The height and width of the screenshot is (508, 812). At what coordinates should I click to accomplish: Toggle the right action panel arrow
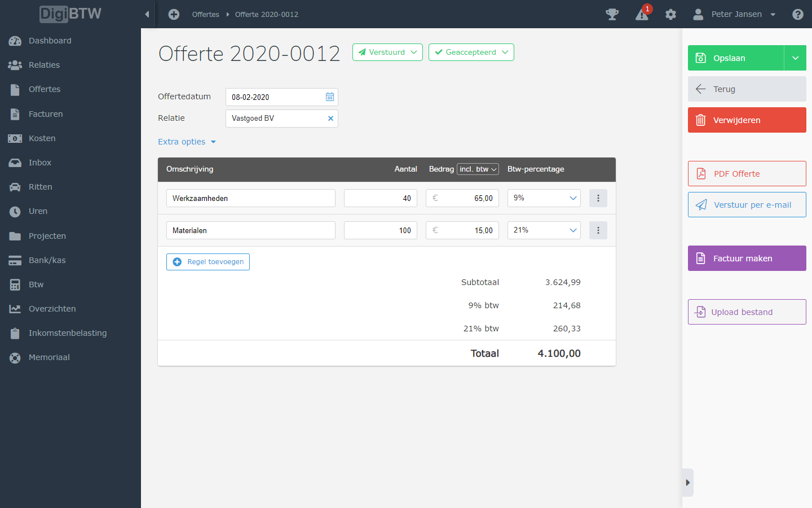[x=687, y=483]
